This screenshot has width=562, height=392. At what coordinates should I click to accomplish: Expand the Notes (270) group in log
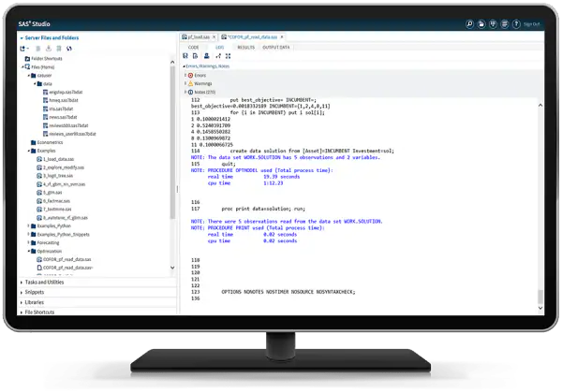point(185,92)
